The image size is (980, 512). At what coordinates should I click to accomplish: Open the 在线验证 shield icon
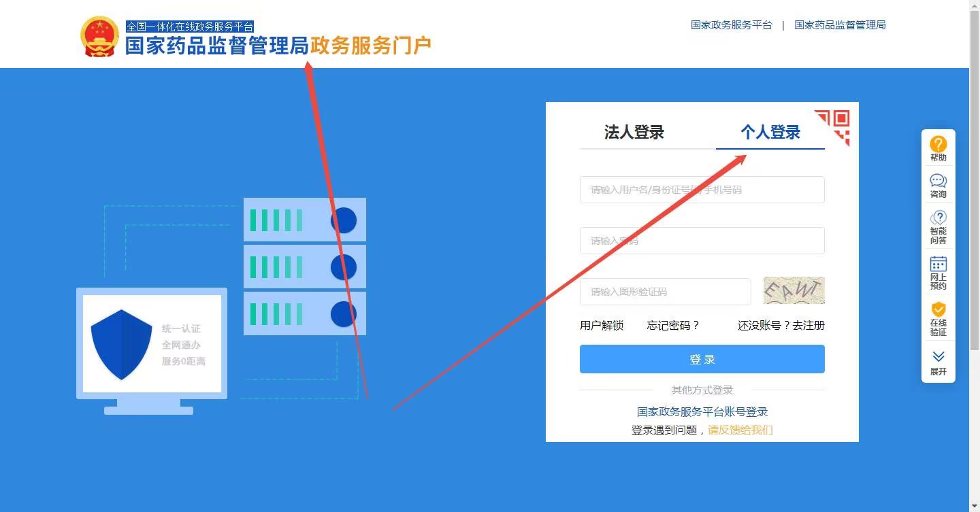(x=938, y=319)
